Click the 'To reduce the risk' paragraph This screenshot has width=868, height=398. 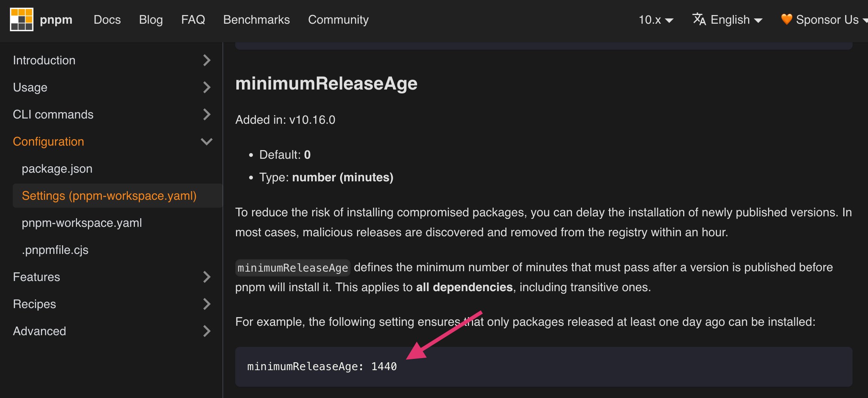(543, 222)
